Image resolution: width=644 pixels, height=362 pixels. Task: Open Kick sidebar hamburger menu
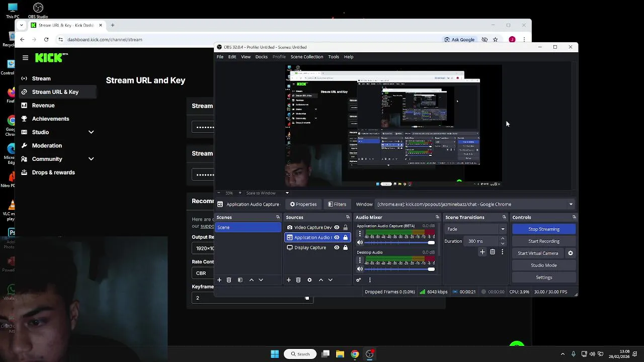pos(25,58)
